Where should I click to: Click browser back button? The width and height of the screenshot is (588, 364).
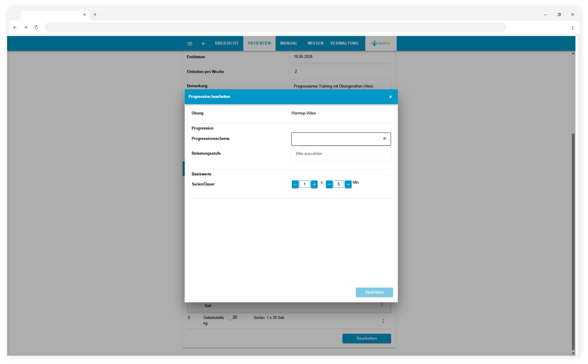(x=15, y=27)
